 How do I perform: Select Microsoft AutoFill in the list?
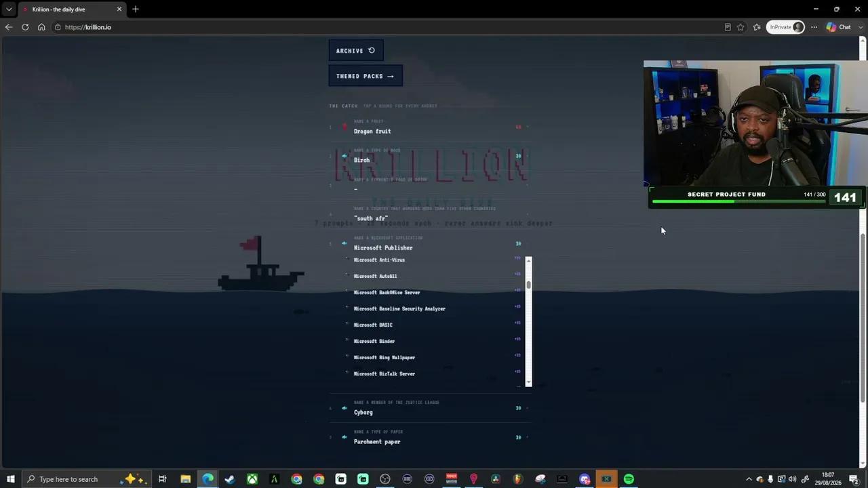375,277
